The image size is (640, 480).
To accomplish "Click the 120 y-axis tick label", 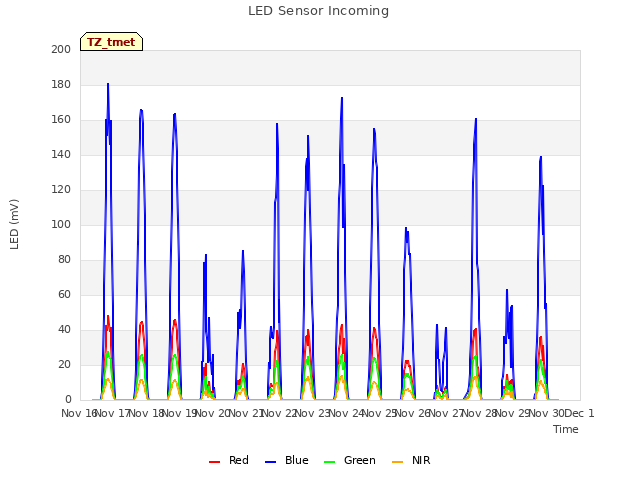I will (x=61, y=189).
